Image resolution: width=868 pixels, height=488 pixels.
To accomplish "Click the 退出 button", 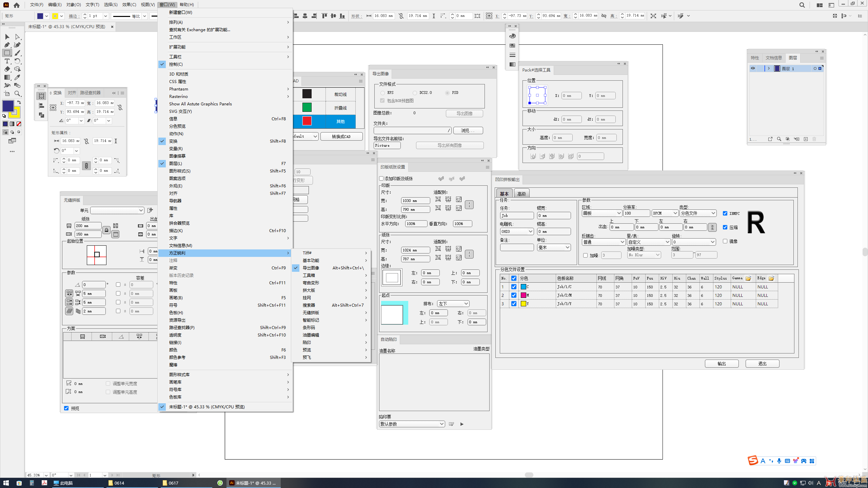I will click(x=762, y=364).
